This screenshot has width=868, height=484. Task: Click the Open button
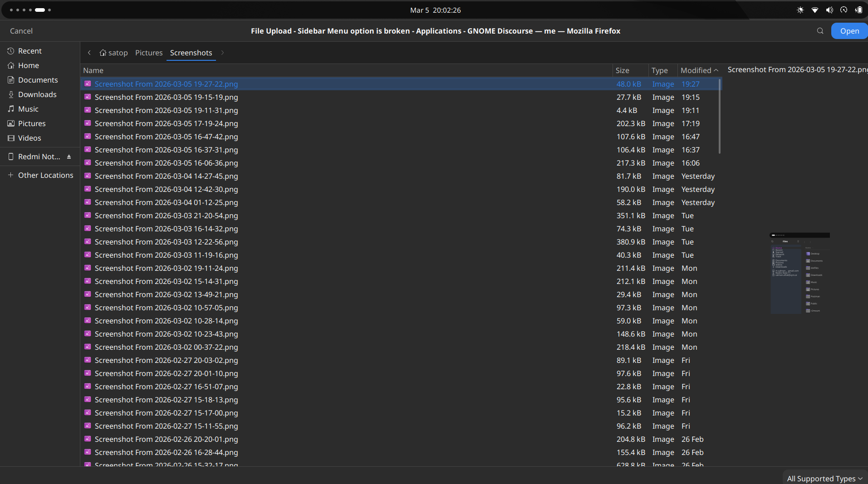pos(849,31)
